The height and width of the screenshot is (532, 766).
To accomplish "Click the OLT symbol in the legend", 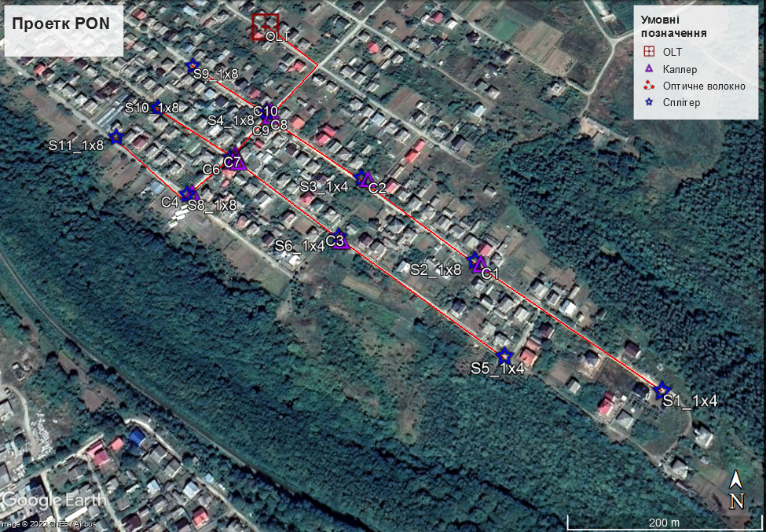I will click(649, 52).
